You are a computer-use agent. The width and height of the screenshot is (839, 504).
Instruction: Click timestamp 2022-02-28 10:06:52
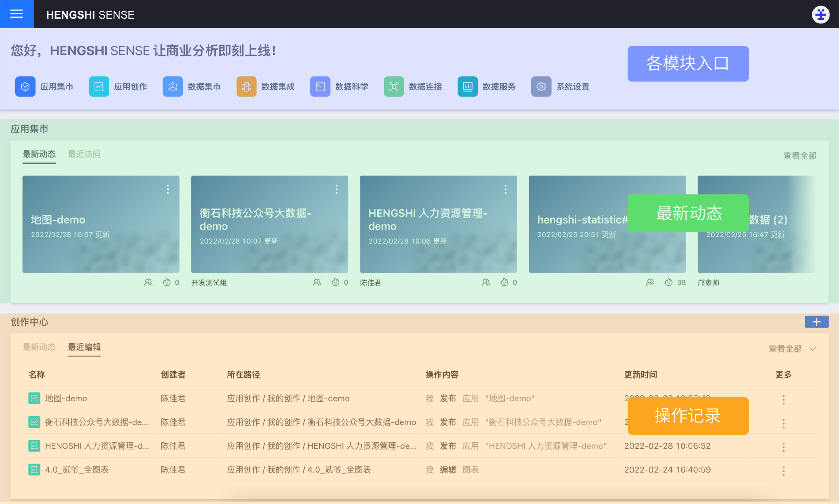(x=668, y=446)
